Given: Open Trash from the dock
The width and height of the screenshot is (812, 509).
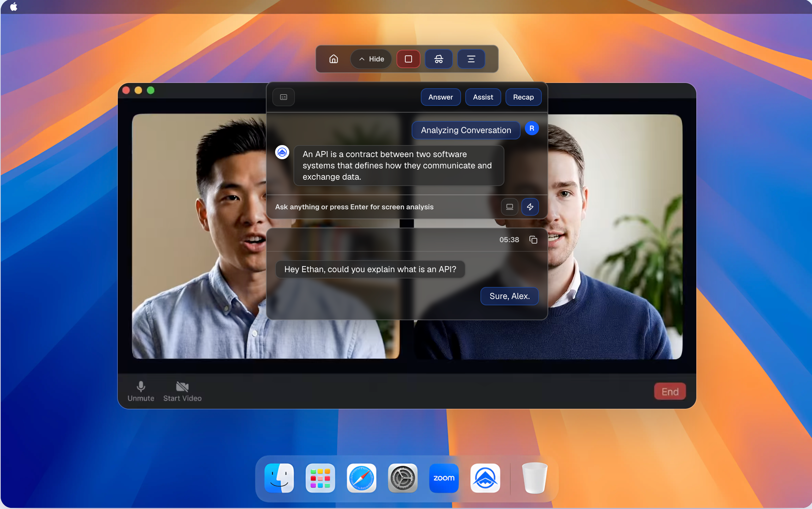Looking at the screenshot, I should tap(534, 478).
